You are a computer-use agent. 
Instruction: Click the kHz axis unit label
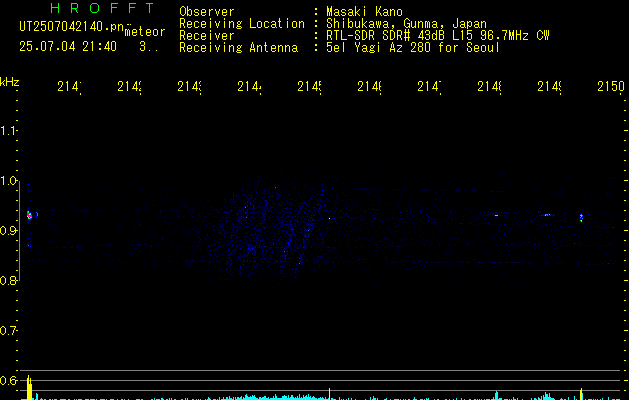[x=10, y=82]
